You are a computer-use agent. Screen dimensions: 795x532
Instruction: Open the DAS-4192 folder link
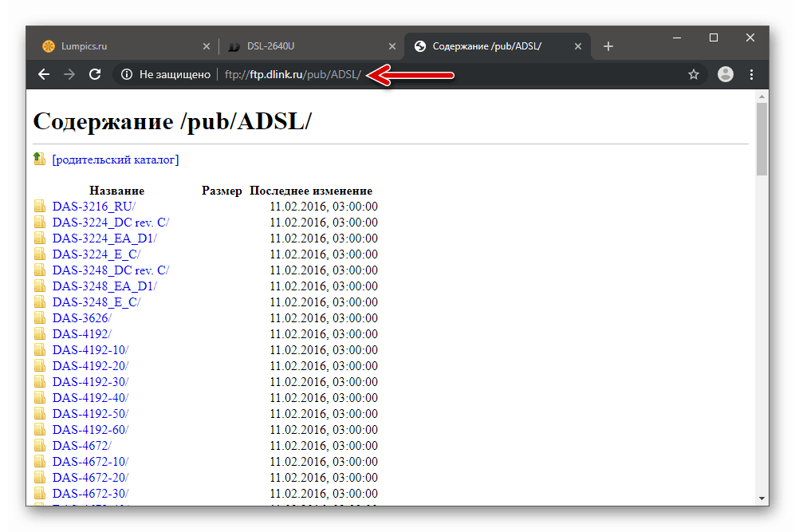pyautogui.click(x=81, y=334)
